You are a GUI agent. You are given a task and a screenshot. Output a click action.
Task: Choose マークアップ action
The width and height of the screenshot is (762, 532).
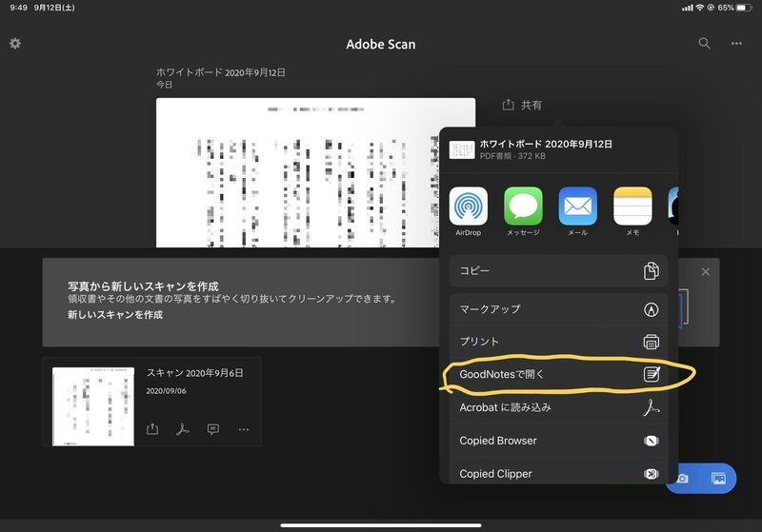point(558,309)
